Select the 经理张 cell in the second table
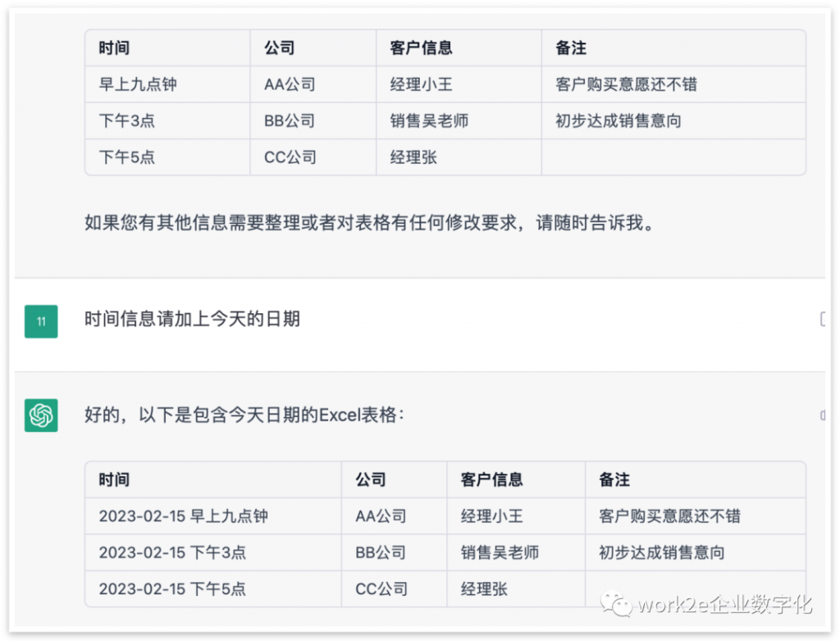 (483, 589)
